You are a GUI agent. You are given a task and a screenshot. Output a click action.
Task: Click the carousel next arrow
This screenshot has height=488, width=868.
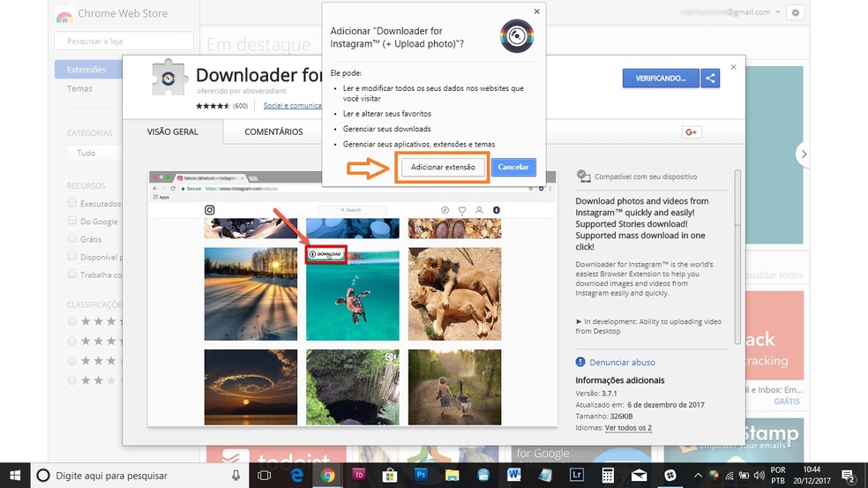click(804, 154)
